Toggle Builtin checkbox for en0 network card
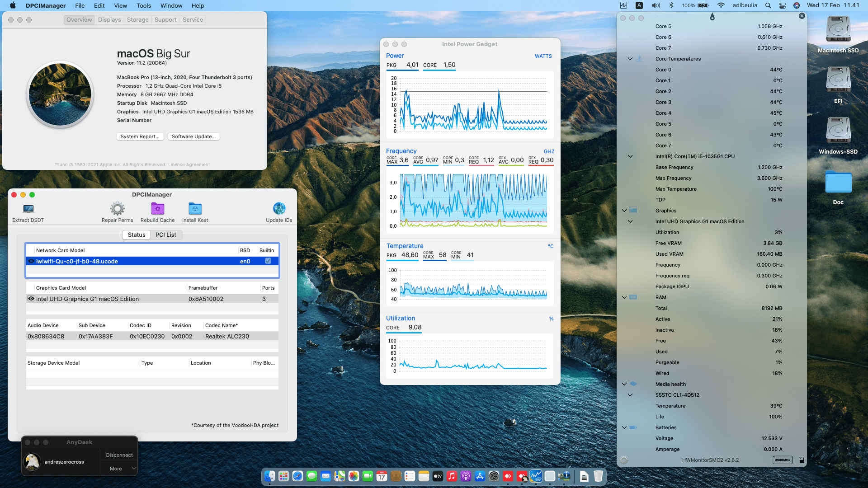The height and width of the screenshot is (488, 868). [x=268, y=261]
